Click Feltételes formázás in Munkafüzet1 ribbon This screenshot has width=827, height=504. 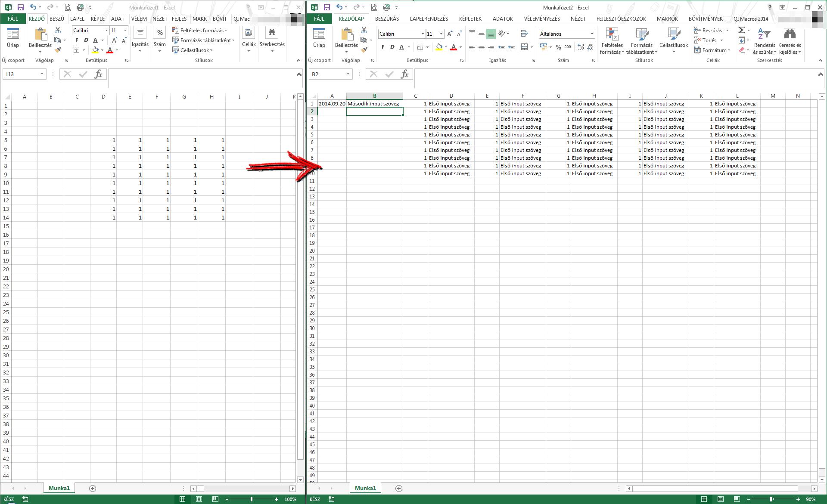point(200,31)
